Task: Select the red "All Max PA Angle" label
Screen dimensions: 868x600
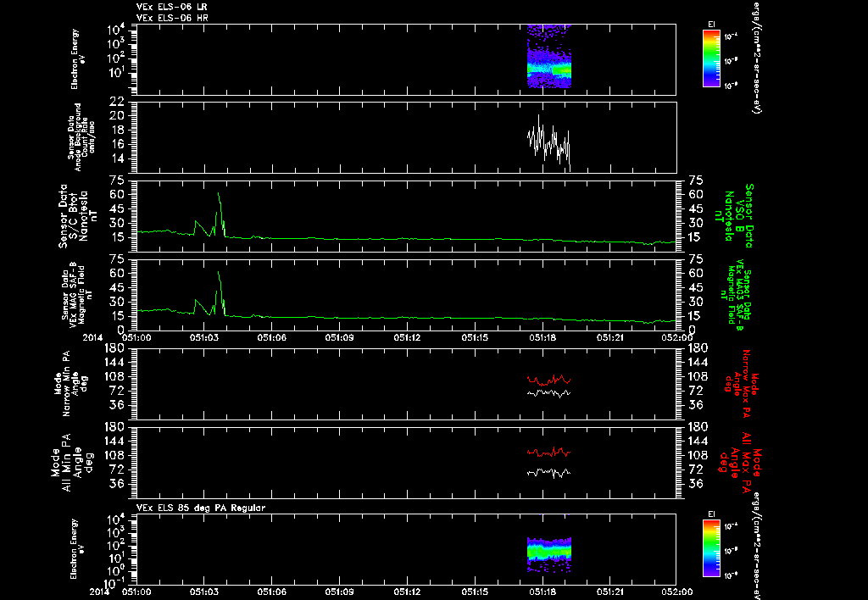Action: point(742,462)
